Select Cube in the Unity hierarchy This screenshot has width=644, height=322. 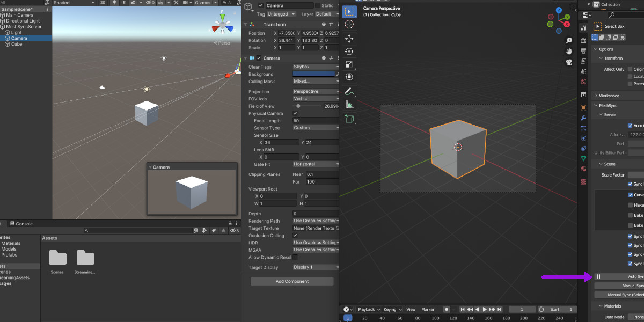[17, 44]
